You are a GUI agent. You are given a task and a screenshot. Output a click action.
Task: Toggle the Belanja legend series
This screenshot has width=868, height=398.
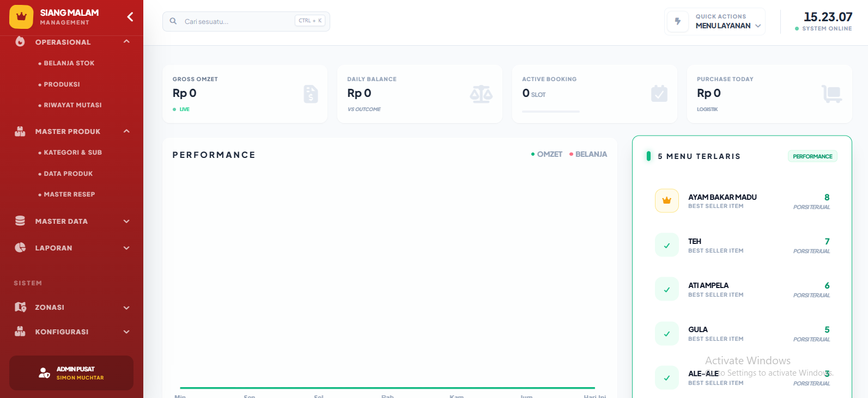coord(588,155)
